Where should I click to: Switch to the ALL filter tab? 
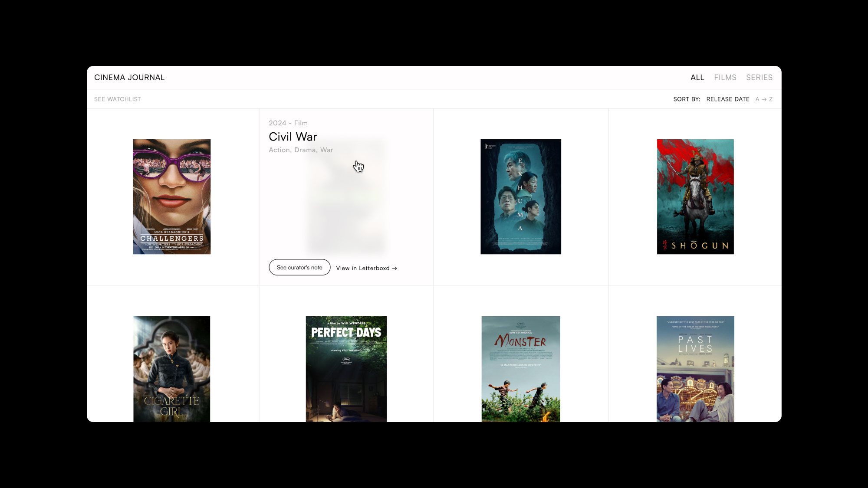point(697,78)
